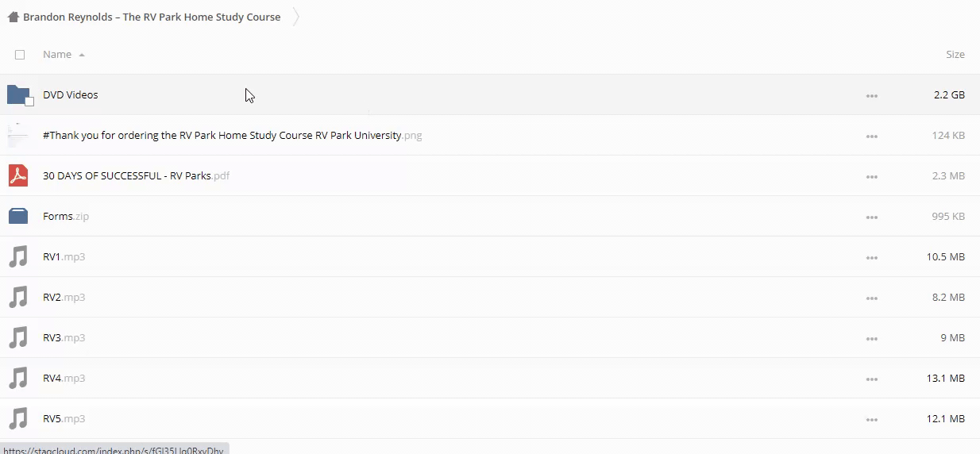Toggle the select-all files checkbox

pyautogui.click(x=20, y=55)
